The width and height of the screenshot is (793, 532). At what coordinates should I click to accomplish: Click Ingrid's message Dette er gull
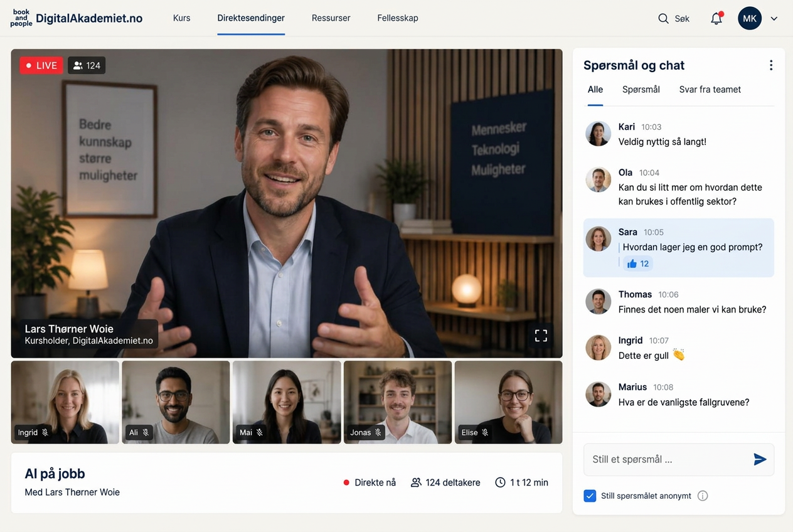click(x=651, y=355)
